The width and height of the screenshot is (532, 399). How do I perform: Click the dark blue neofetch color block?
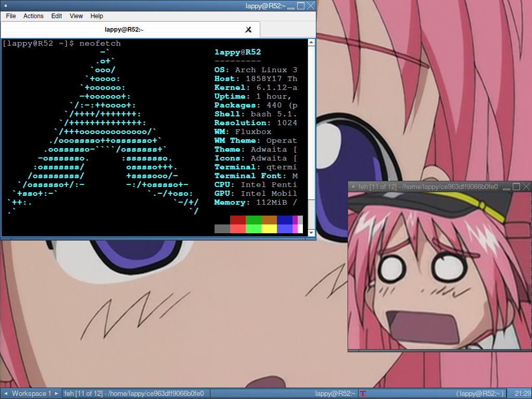click(x=285, y=220)
